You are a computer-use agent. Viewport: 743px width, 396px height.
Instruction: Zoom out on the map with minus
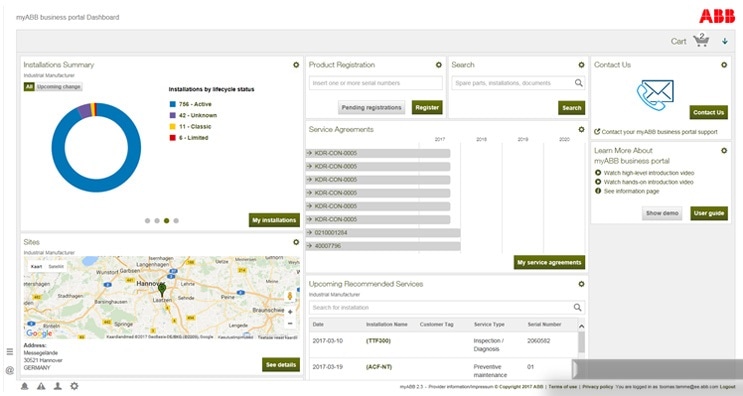coord(290,324)
